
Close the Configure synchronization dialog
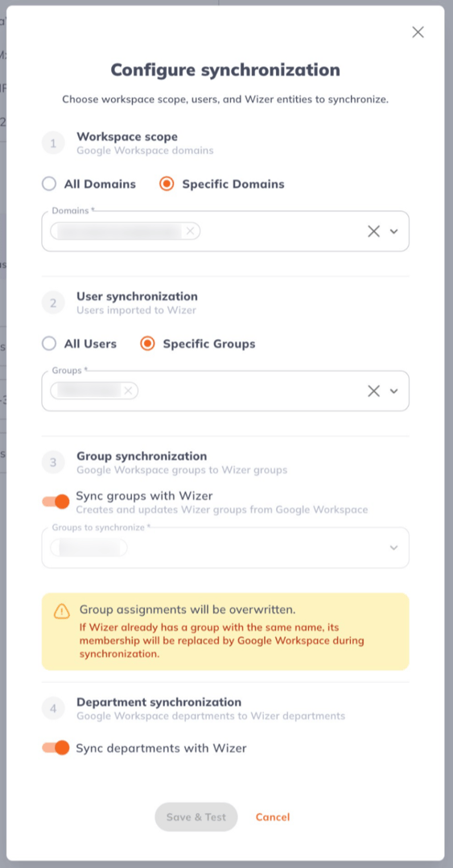click(x=418, y=32)
